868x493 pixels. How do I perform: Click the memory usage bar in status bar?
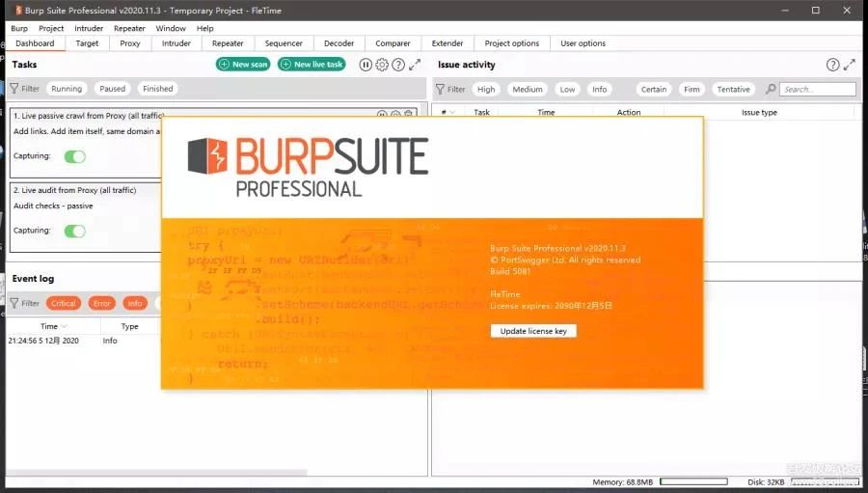point(692,481)
